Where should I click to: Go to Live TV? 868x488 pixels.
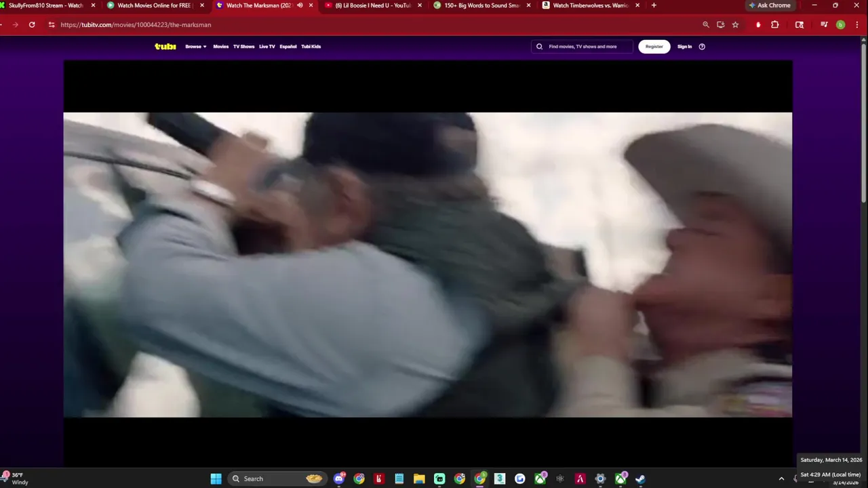[267, 47]
